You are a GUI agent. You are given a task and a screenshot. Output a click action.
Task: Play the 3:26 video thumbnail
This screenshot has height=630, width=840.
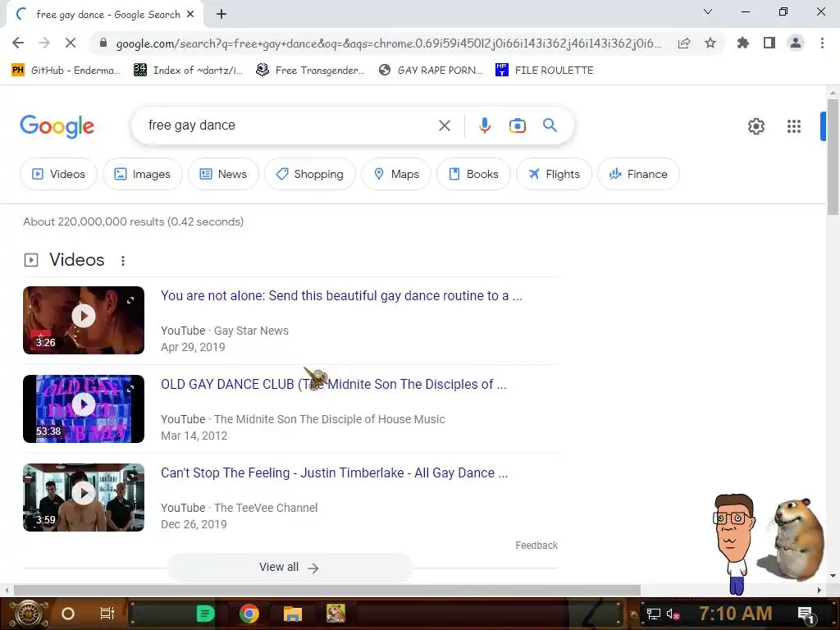point(84,321)
